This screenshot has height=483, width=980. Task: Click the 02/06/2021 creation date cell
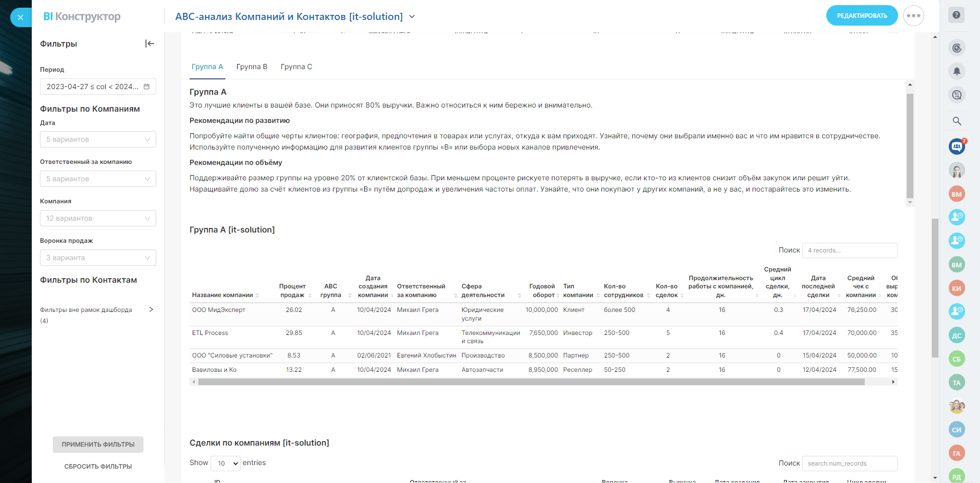coord(374,355)
